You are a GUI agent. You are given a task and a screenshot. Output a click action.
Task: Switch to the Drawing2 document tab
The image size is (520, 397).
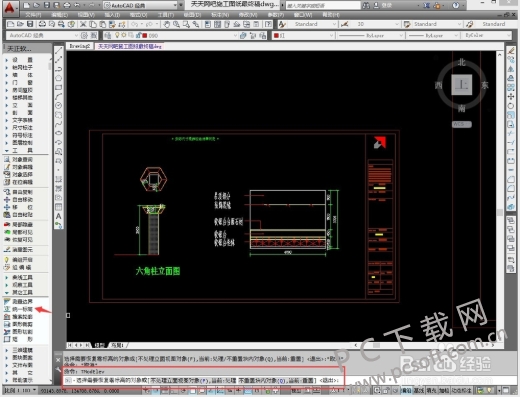click(x=80, y=46)
